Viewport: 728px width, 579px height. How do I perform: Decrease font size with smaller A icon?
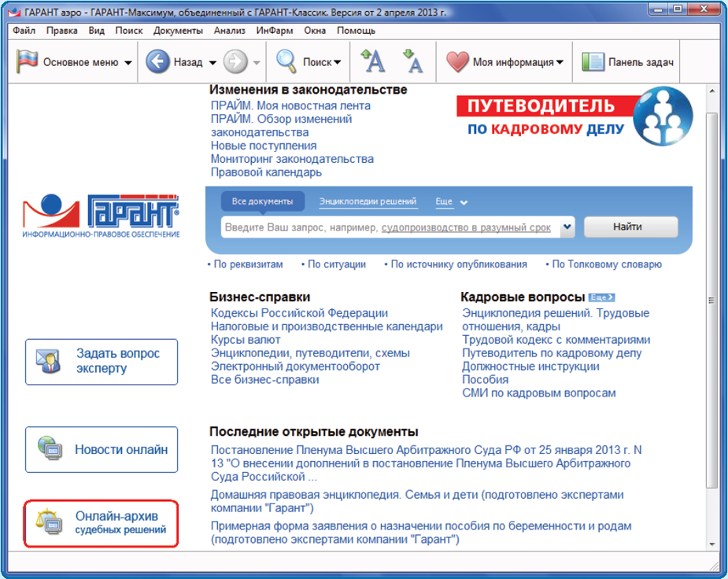coord(412,61)
